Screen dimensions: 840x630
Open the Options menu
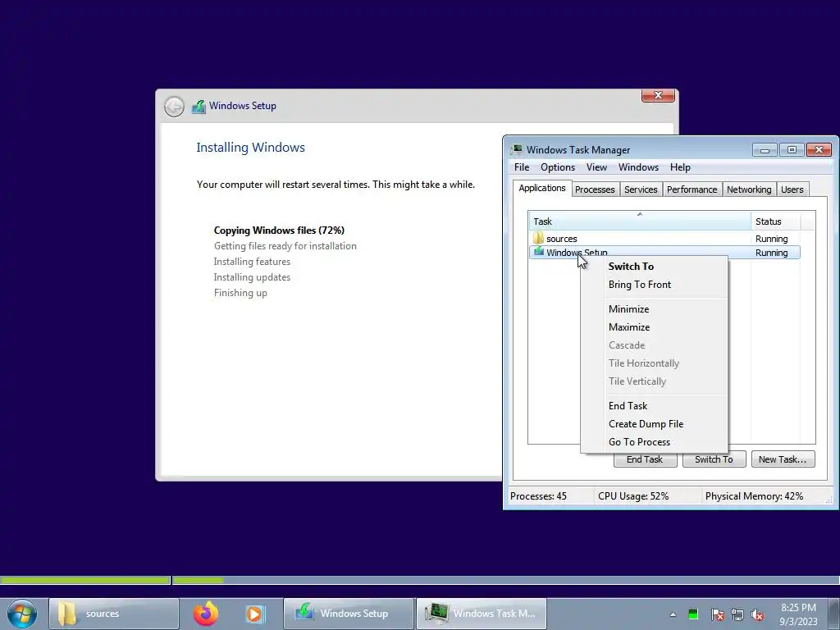tap(558, 167)
